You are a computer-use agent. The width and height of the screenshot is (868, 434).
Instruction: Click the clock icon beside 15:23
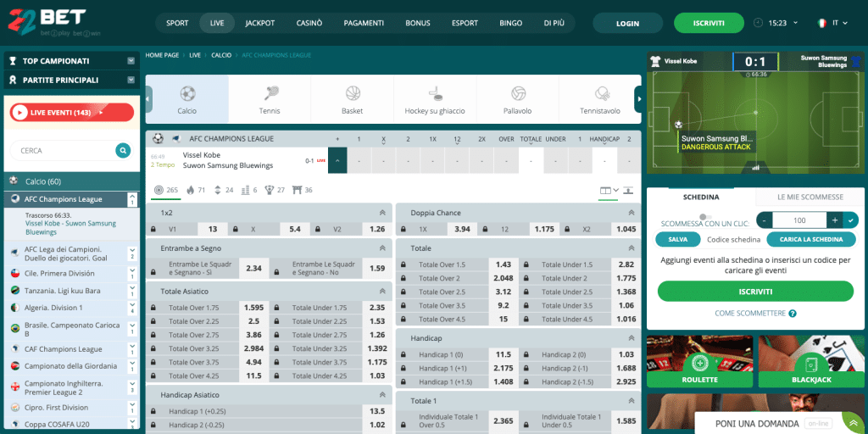(758, 23)
